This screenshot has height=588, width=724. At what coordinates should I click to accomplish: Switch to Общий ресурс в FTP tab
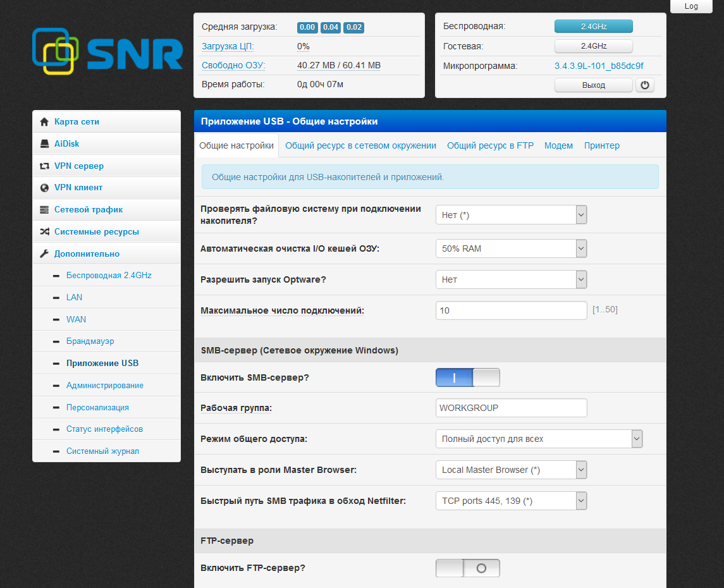click(490, 145)
